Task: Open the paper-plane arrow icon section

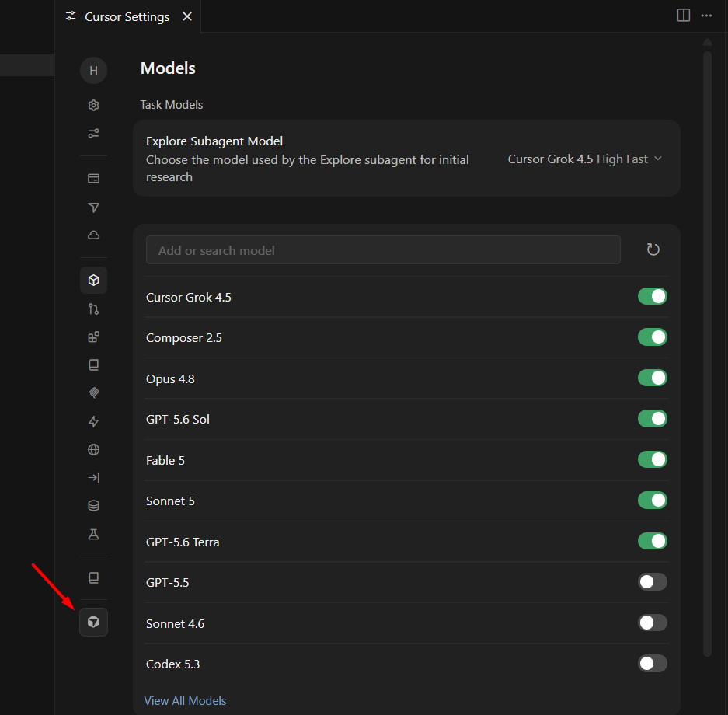Action: click(x=93, y=207)
